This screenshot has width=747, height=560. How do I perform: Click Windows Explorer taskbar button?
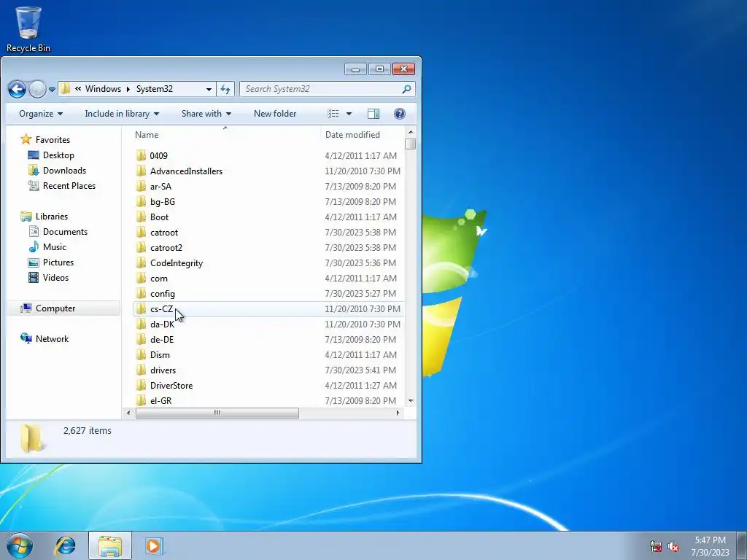pyautogui.click(x=110, y=545)
